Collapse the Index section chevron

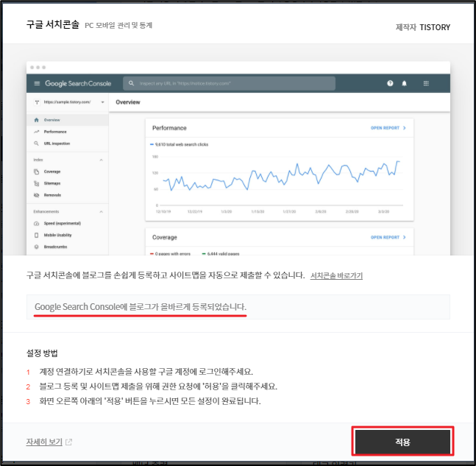[x=101, y=160]
